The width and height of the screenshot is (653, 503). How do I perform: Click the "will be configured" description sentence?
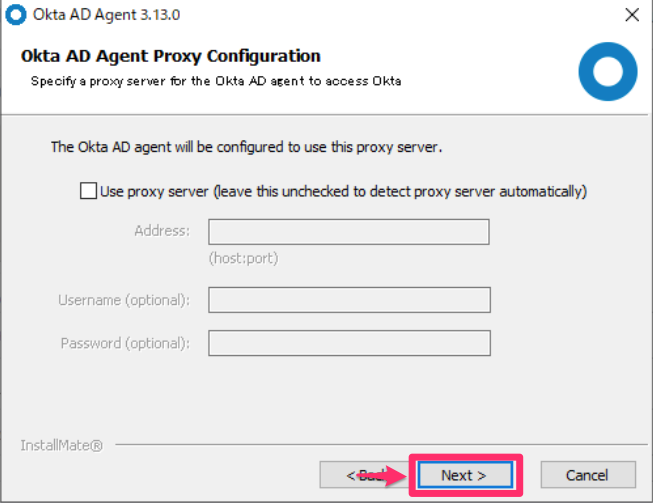(x=246, y=147)
